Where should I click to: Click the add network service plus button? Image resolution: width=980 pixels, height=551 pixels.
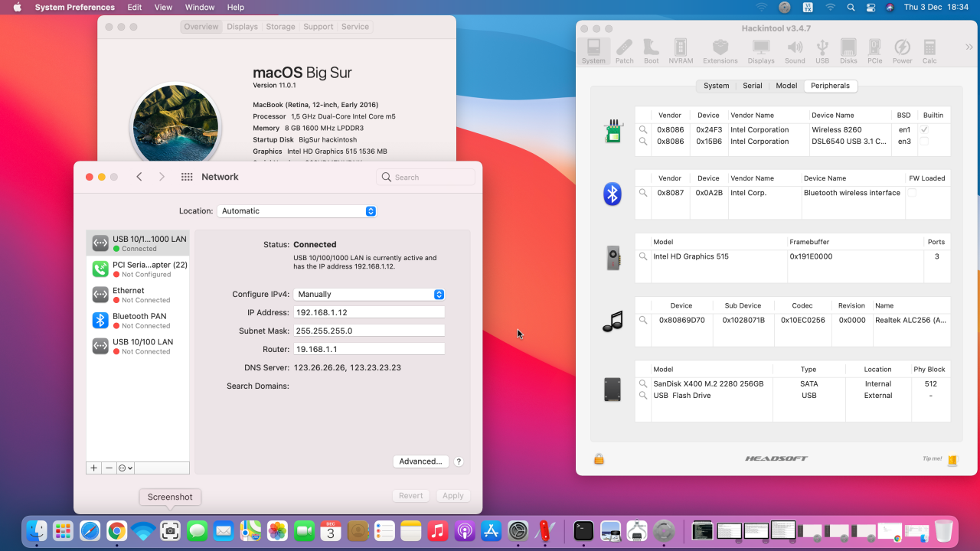tap(94, 468)
